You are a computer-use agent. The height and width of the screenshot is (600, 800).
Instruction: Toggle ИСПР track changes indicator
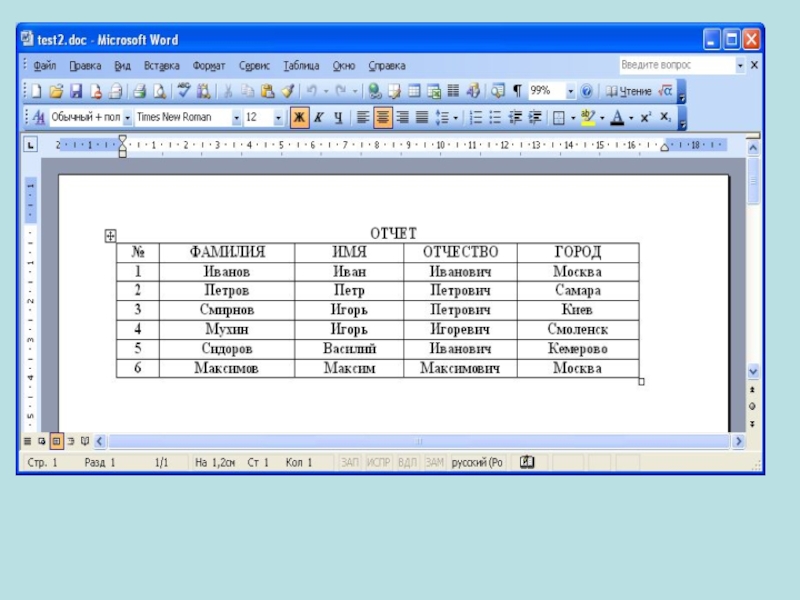click(378, 462)
